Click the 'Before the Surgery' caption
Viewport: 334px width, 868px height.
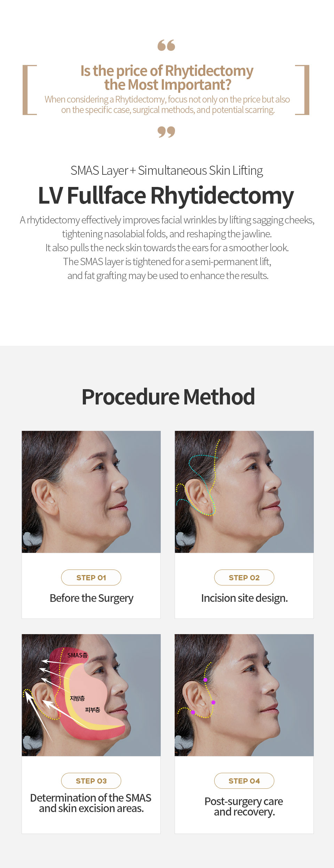click(92, 598)
